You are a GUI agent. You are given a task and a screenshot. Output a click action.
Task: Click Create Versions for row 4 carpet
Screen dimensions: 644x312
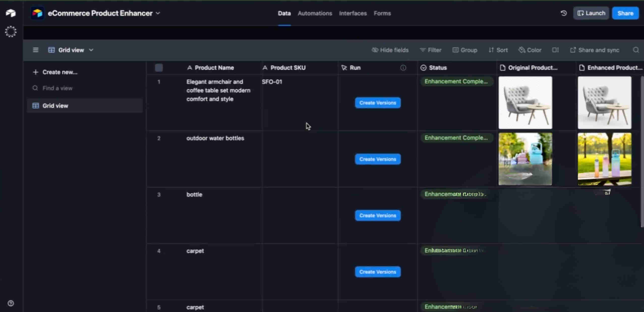pyautogui.click(x=378, y=272)
